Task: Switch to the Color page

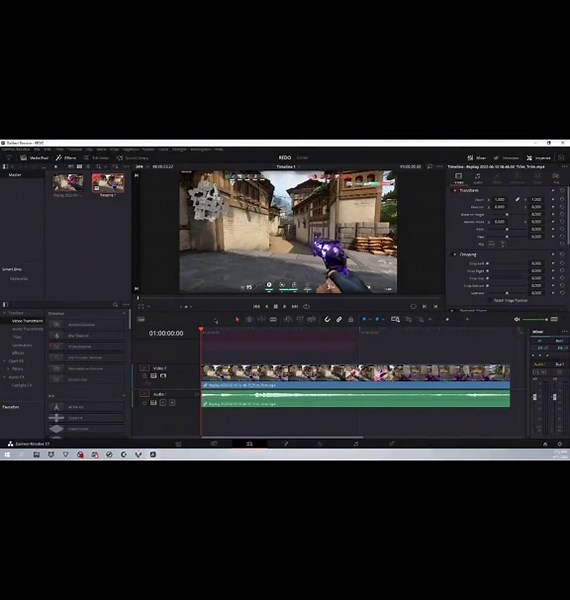Action: pos(321,444)
